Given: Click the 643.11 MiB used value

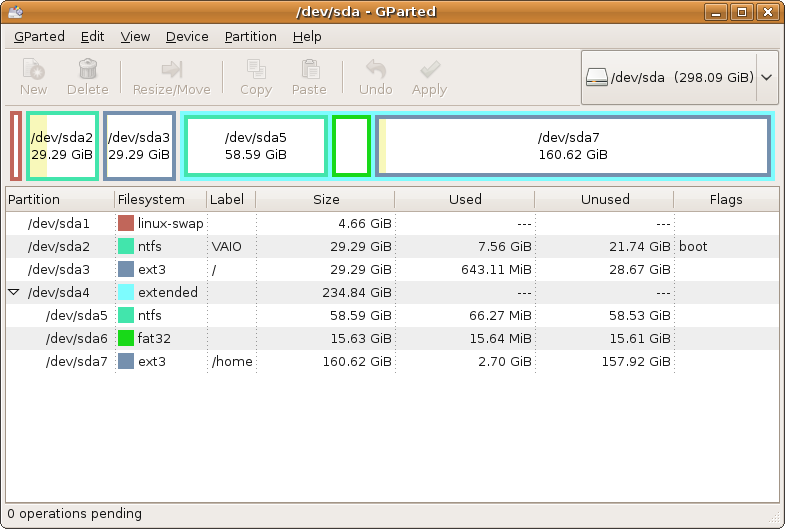Looking at the screenshot, I should pos(496,269).
